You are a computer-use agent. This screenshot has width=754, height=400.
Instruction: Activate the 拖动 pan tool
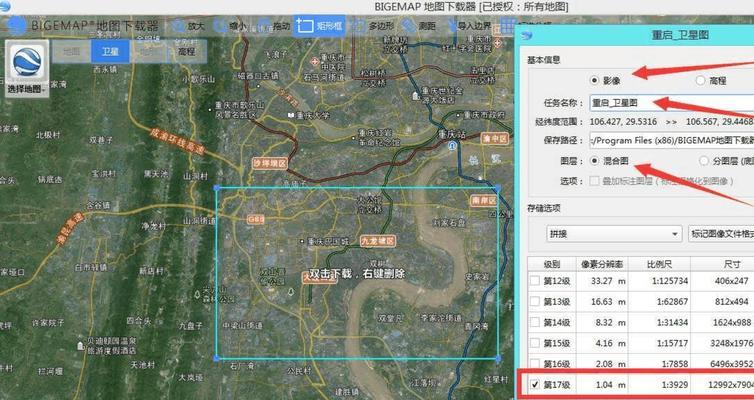coord(273,26)
